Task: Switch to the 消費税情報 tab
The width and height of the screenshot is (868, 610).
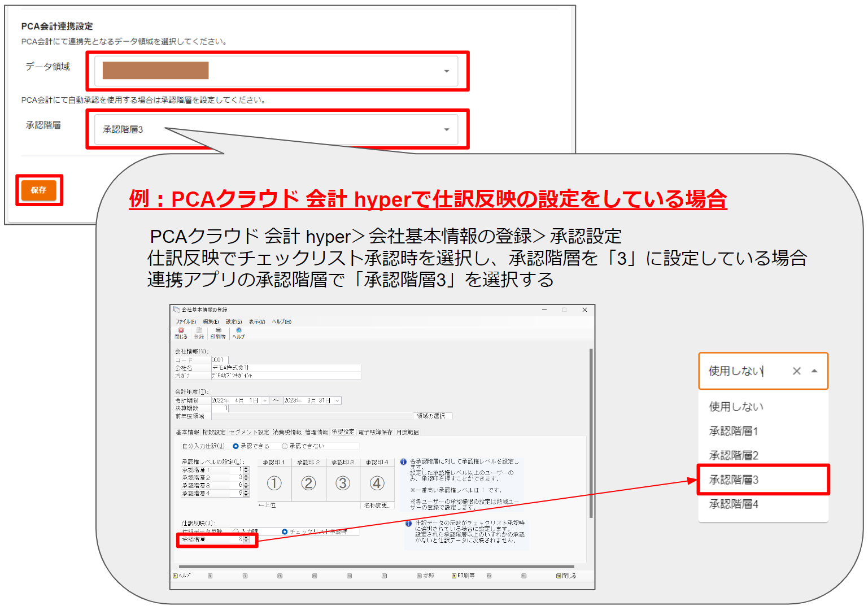Action: click(x=287, y=433)
